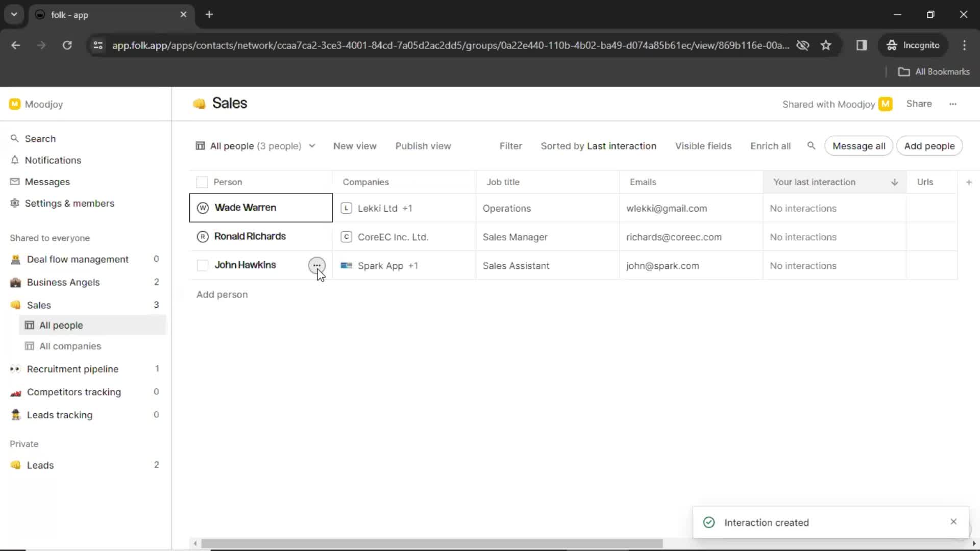The height and width of the screenshot is (551, 980).
Task: Open Notifications panel
Action: [53, 160]
